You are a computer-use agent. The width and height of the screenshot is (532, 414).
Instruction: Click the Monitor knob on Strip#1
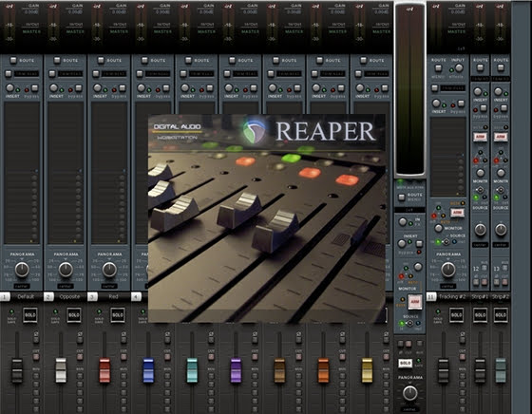(480, 173)
